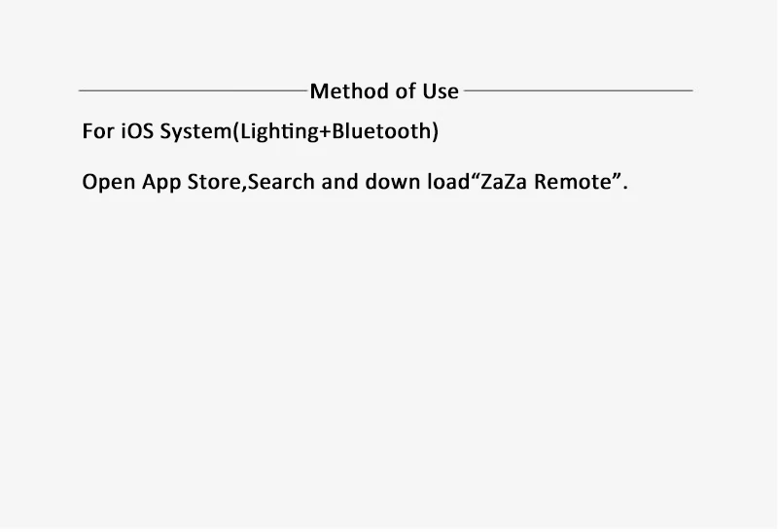Click the horizontal line left of heading
Image resolution: width=778 pixels, height=532 pixels.
(193, 90)
